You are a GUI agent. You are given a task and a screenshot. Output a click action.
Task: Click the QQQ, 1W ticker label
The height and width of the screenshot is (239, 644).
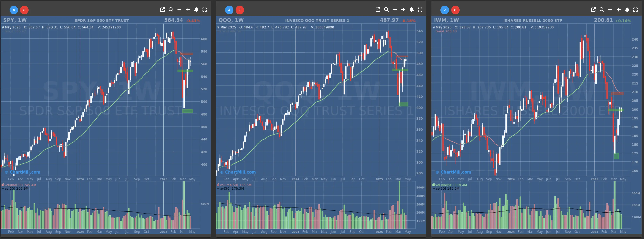tap(231, 20)
